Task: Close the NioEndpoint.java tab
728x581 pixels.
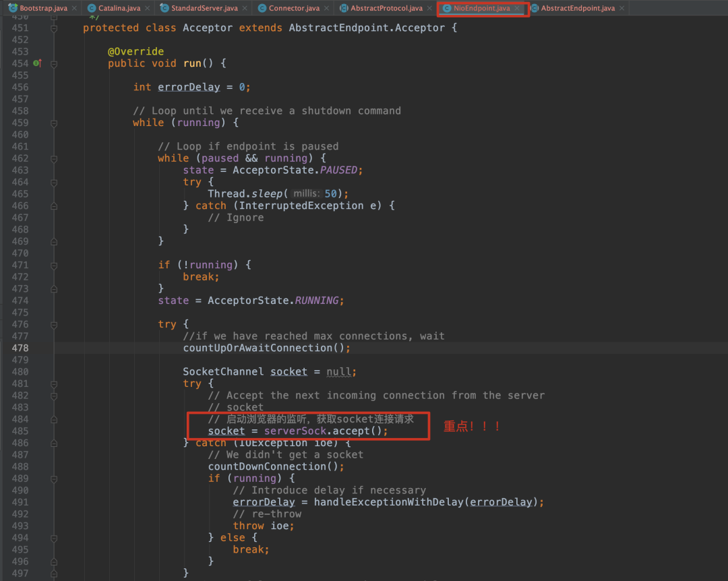Action: tap(517, 8)
